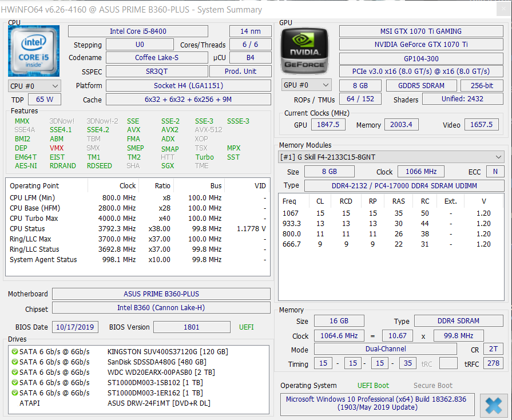Image resolution: width=512 pixels, height=420 pixels.
Task: Click the BIOS Date 10/17/2019 field
Action: (75, 327)
